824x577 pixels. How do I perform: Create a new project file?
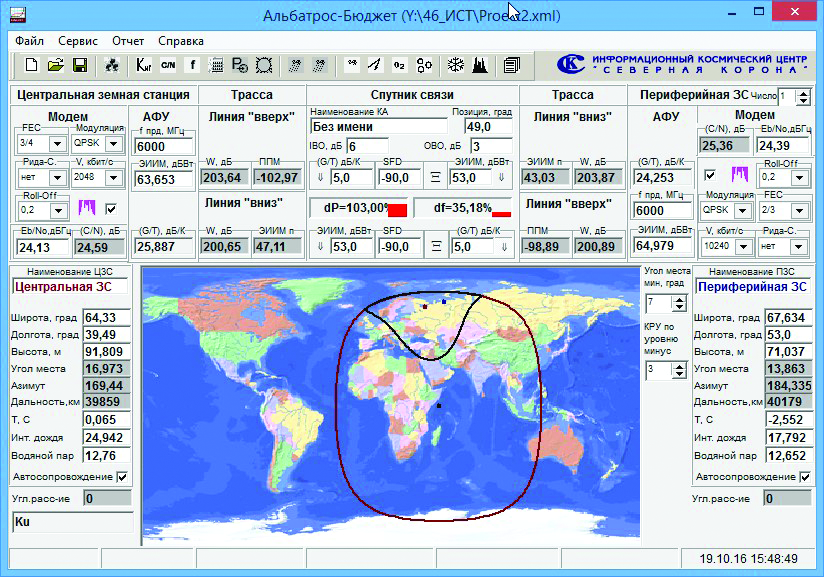(x=32, y=65)
